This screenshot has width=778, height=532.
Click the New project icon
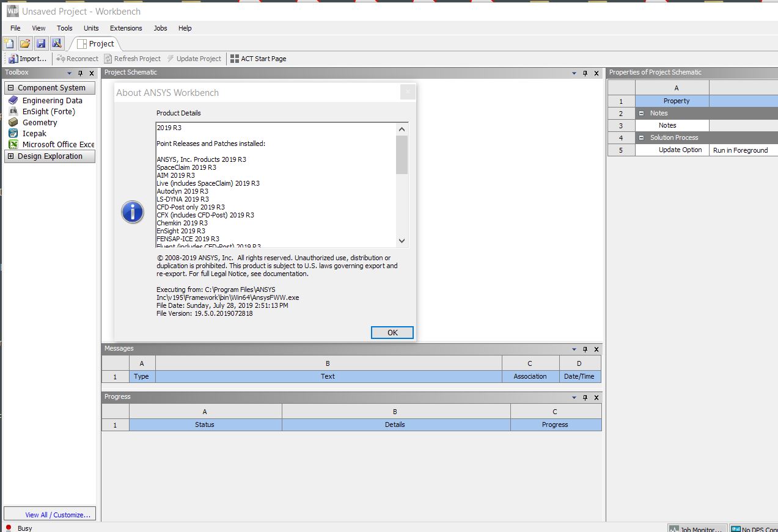click(x=9, y=43)
